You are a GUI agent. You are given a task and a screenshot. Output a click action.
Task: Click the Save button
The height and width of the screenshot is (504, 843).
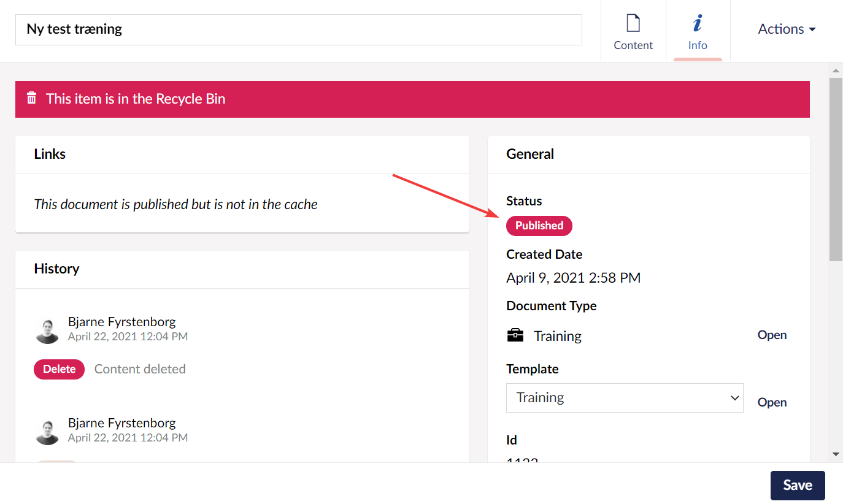797,485
